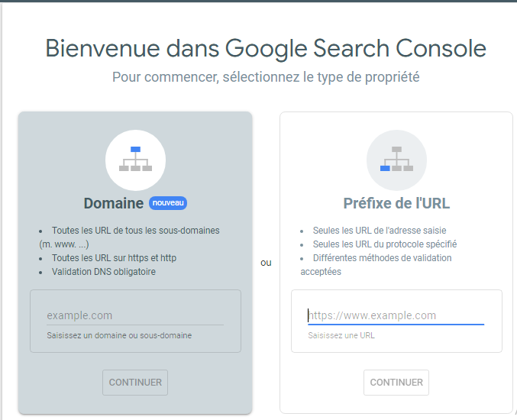Click the 'Saisissez une URL' helper text
This screenshot has height=420, width=517.
341,335
